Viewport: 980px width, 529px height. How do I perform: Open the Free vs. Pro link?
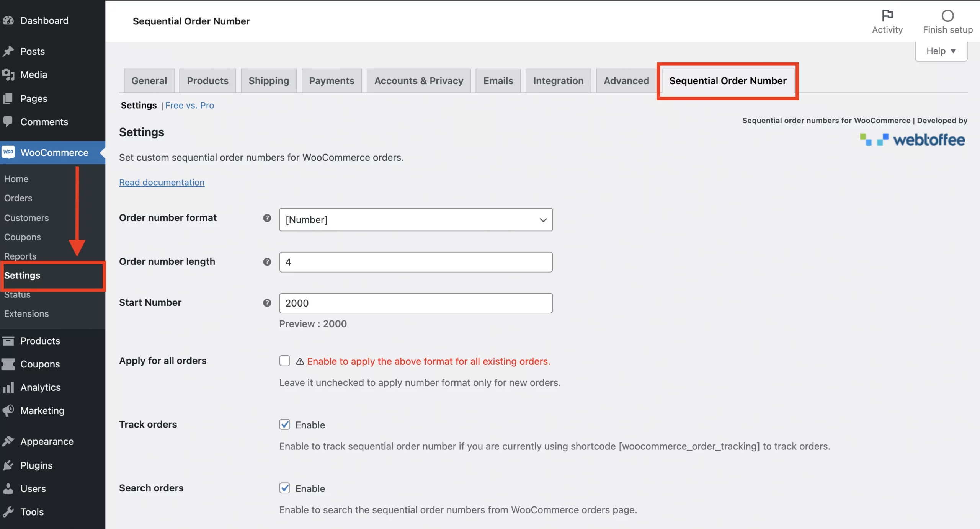point(189,105)
